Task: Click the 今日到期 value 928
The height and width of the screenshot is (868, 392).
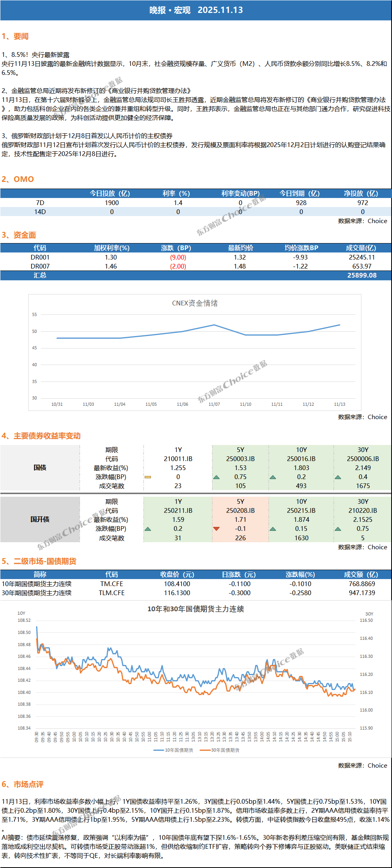Action: [301, 203]
